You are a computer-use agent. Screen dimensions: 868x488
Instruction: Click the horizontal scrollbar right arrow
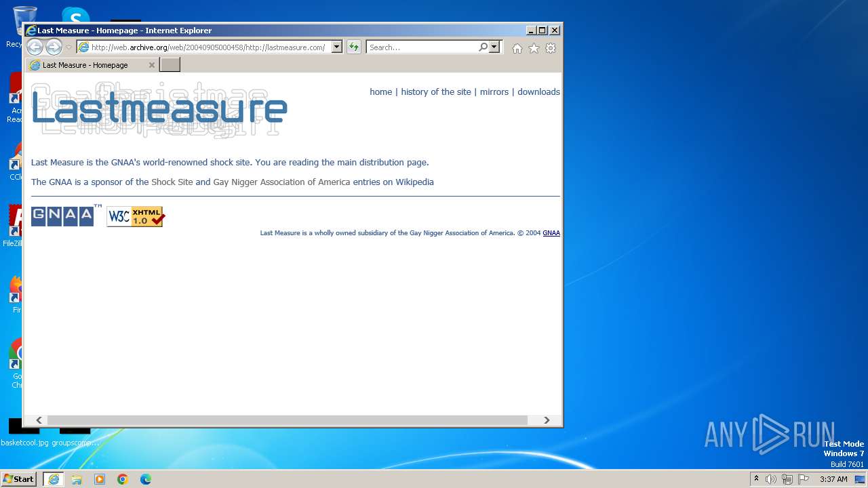(547, 420)
